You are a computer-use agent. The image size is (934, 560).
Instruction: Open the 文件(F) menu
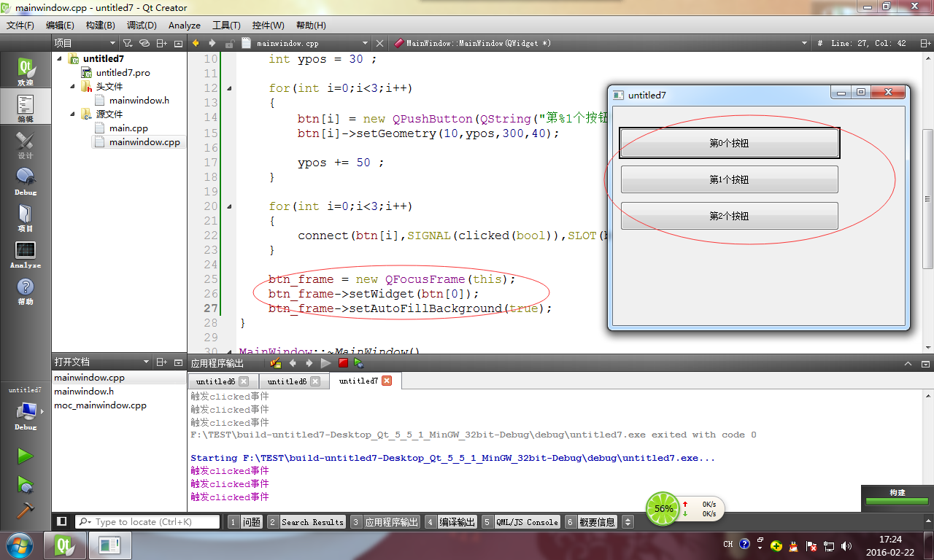(20, 25)
